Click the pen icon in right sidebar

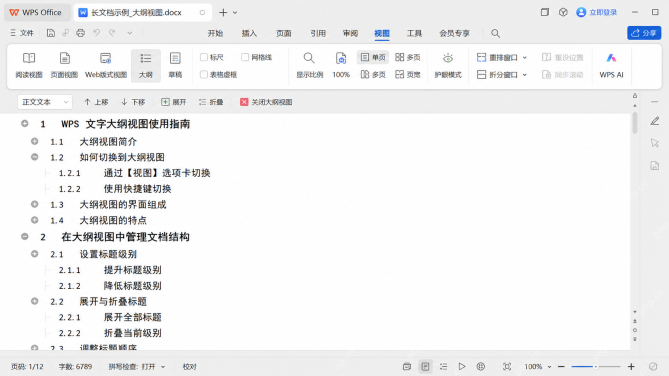pos(655,121)
